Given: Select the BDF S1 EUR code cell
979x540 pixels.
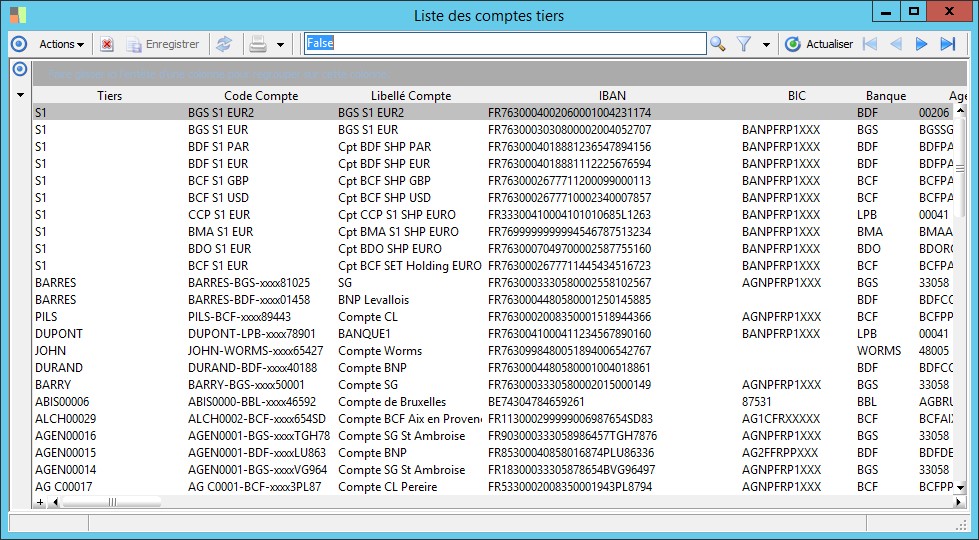Looking at the screenshot, I should pos(261,164).
